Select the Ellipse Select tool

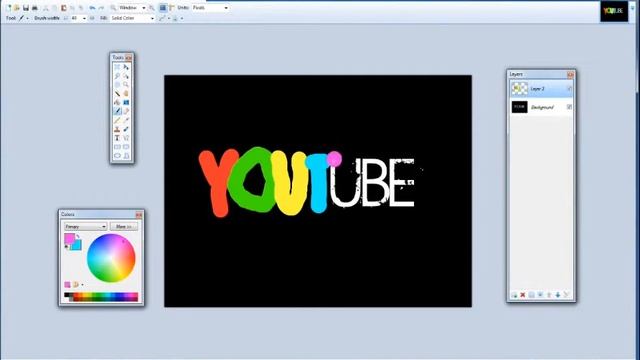(117, 84)
